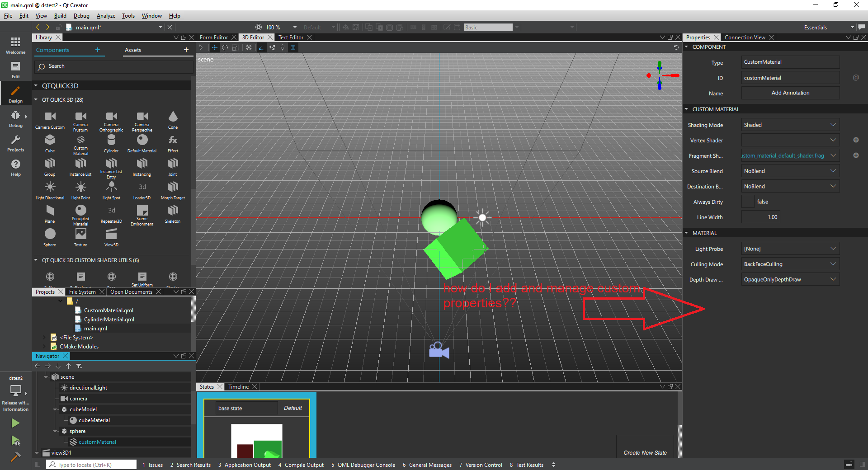This screenshot has width=868, height=470.
Task: Add a Cube component from library
Action: pos(50,143)
